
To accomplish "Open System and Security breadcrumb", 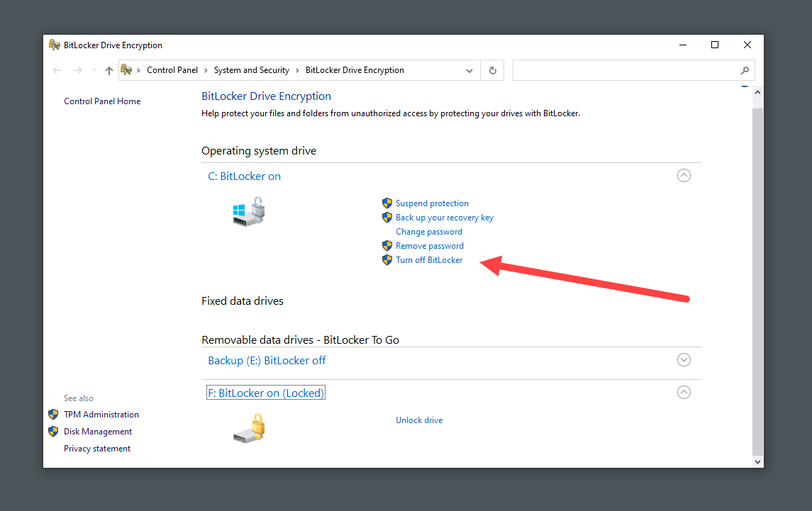I will [x=252, y=70].
